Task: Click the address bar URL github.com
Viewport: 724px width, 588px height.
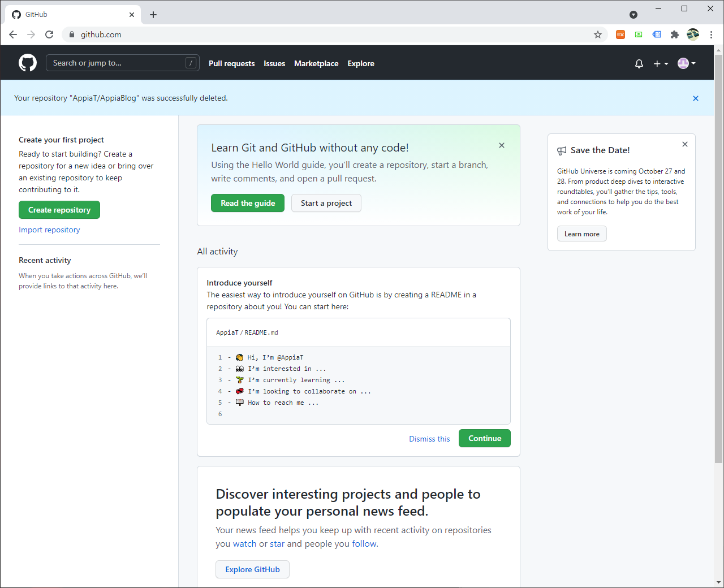Action: click(101, 34)
